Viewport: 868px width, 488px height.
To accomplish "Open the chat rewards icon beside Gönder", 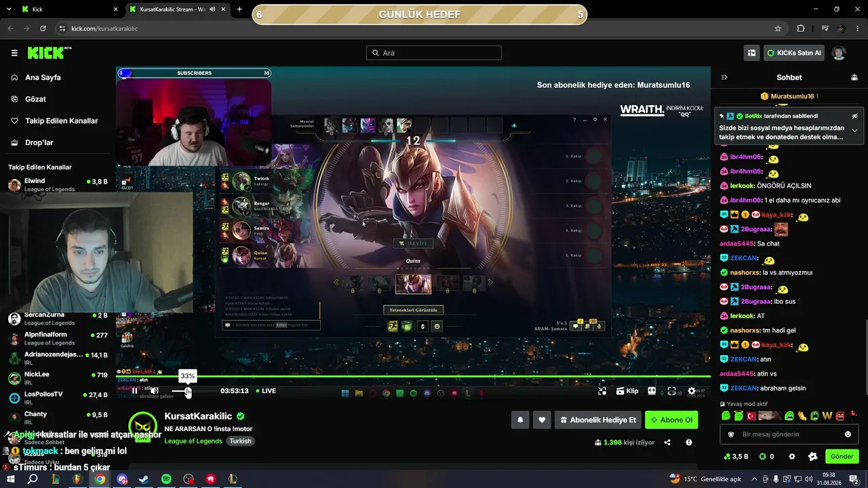I will coord(812,457).
